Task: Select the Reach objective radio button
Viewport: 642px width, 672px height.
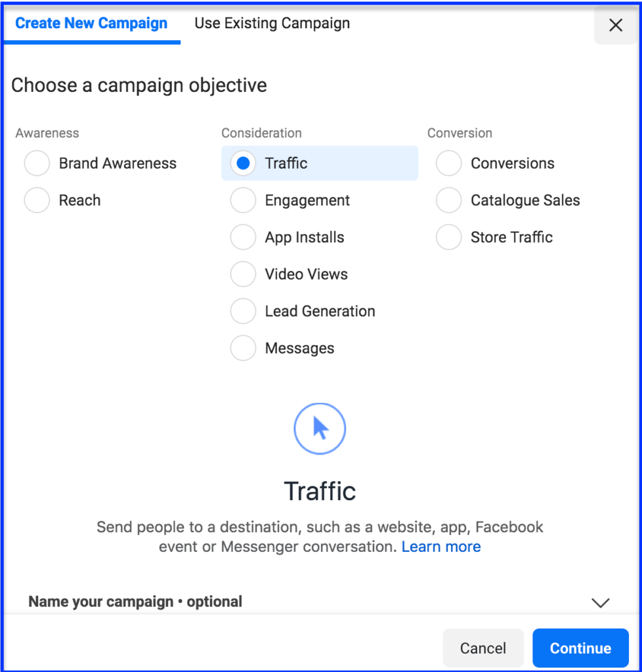Action: pos(37,200)
